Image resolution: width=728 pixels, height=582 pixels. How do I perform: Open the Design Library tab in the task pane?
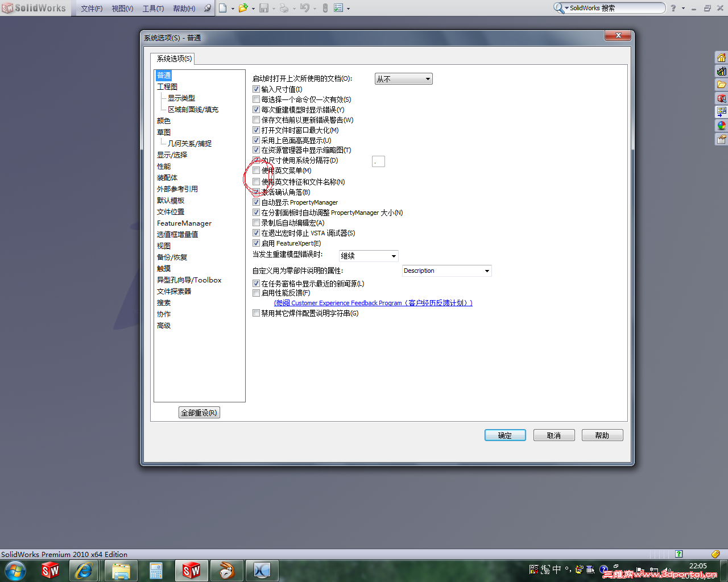(721, 71)
